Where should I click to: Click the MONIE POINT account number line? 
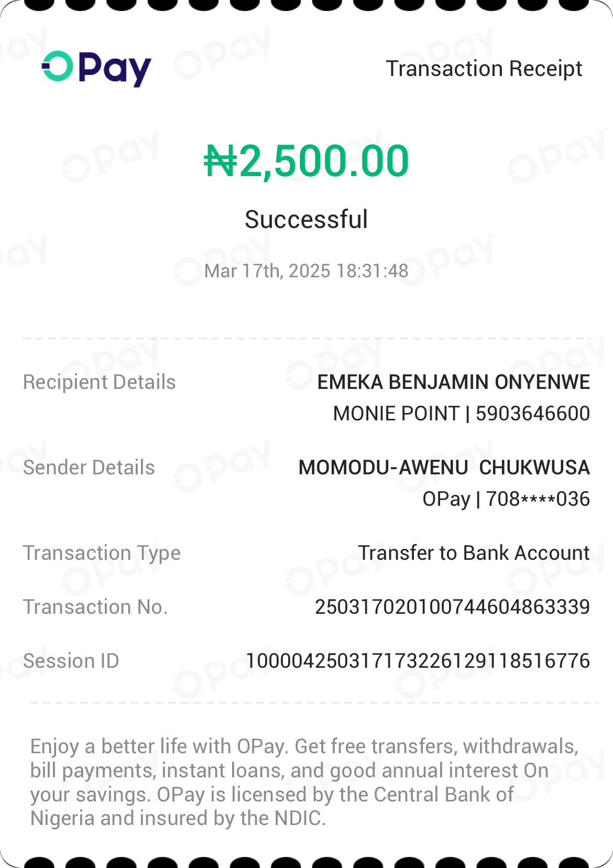coord(462,414)
